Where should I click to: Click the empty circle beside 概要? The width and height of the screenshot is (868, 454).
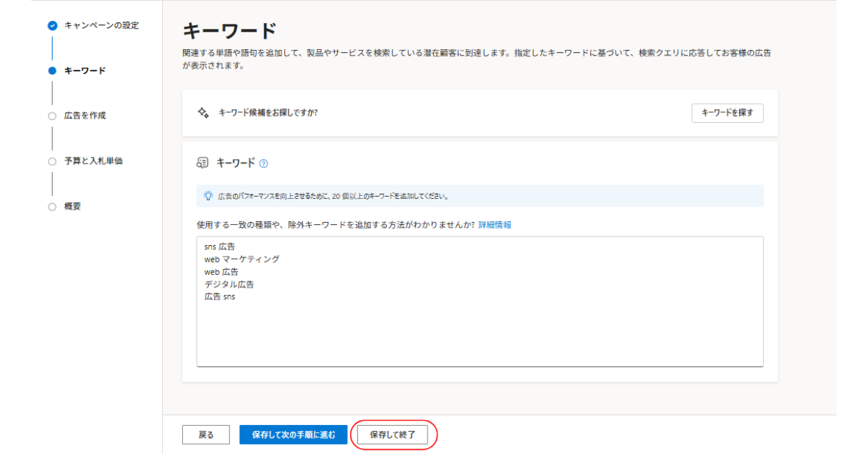coord(52,207)
